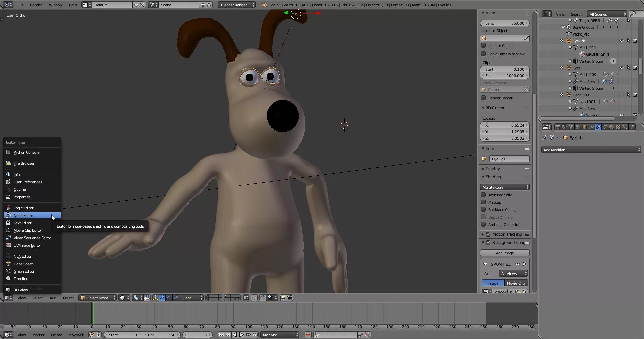
Task: Select Graph Editor from Editor Type menu
Action: pos(32,271)
